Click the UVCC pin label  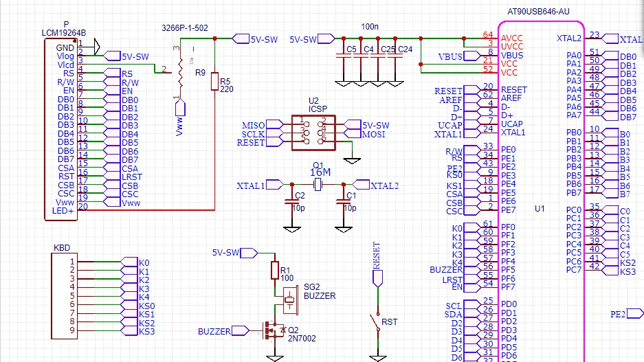point(512,47)
